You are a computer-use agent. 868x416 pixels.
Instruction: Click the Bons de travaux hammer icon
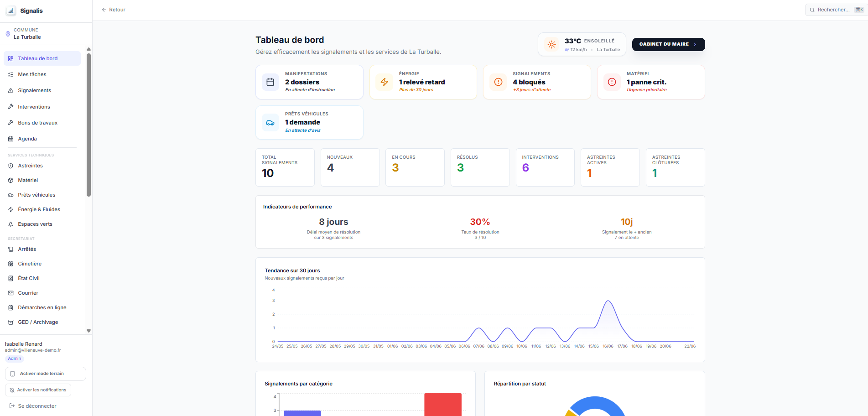[x=10, y=123]
